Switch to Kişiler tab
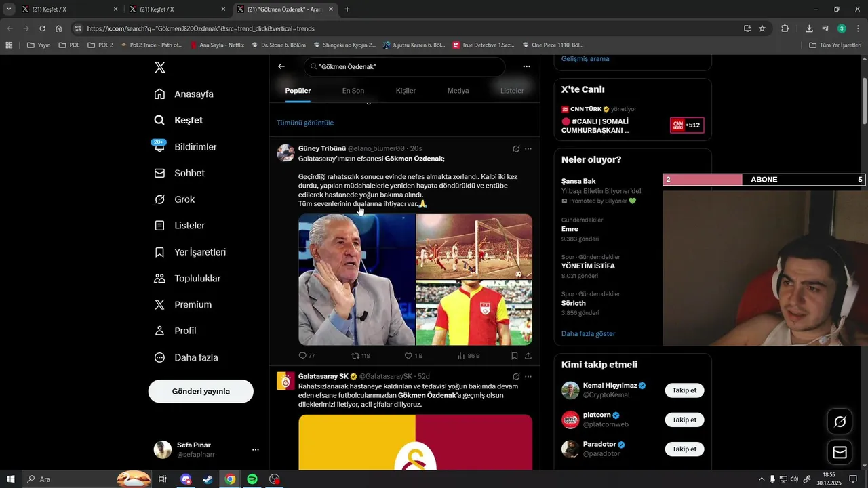Image resolution: width=868 pixels, height=488 pixels. coord(406,90)
